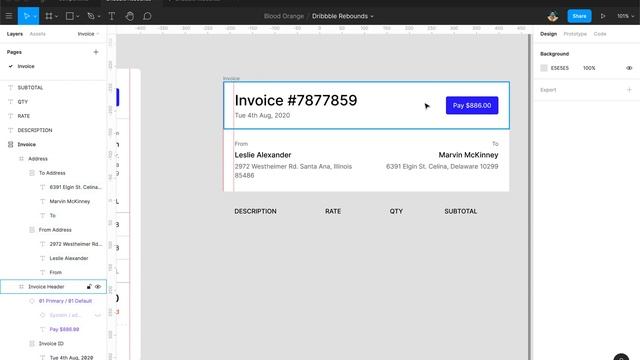Image resolution: width=640 pixels, height=360 pixels.
Task: Edit the background opacity 100% field
Action: coord(589,68)
